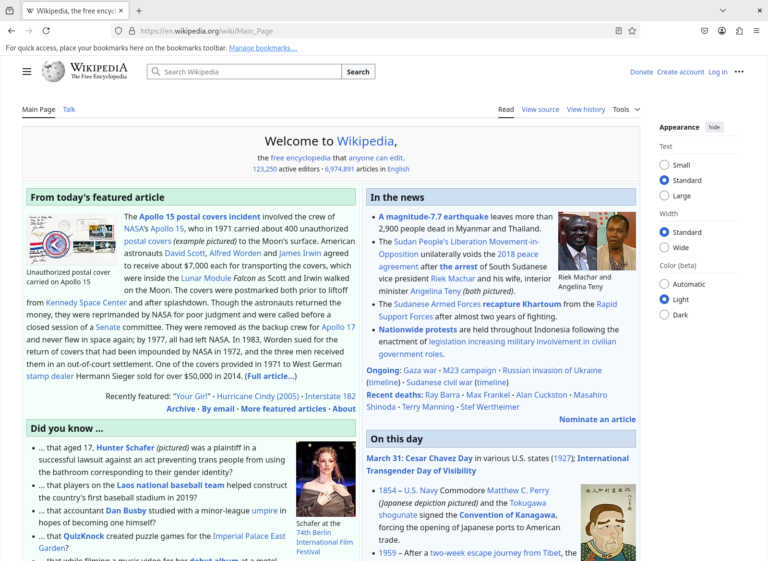Expand the Tools dropdown
Screen dimensions: 768x561
click(x=626, y=109)
